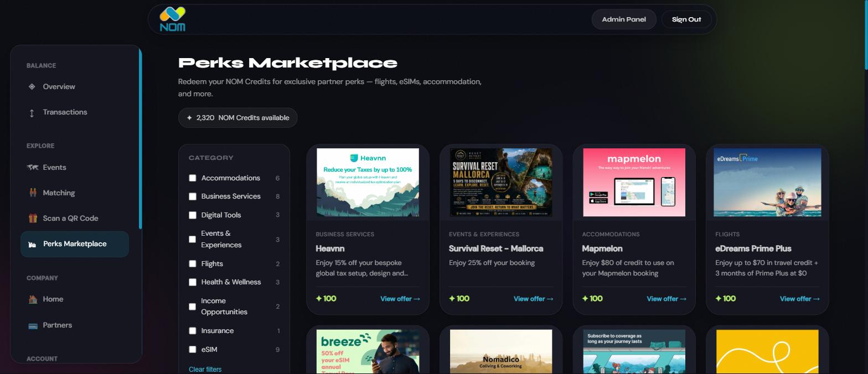This screenshot has height=374, width=868.
Task: Open the Nomadico Coliving card image
Action: coord(501,352)
